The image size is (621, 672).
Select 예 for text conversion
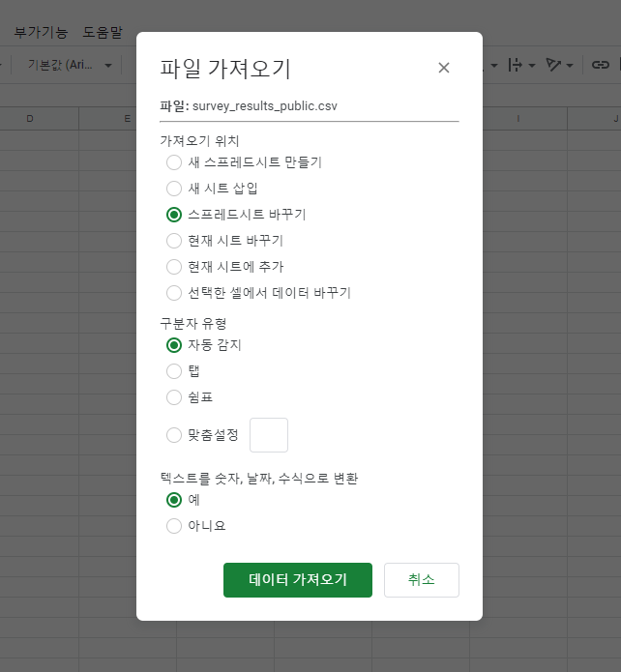[174, 500]
